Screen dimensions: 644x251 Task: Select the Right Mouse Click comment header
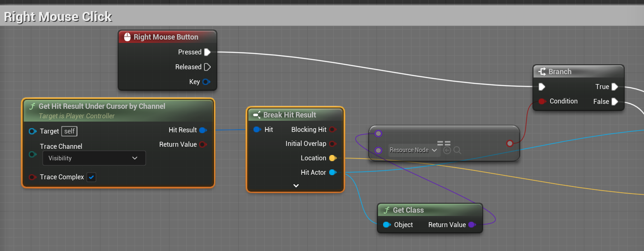(58, 17)
